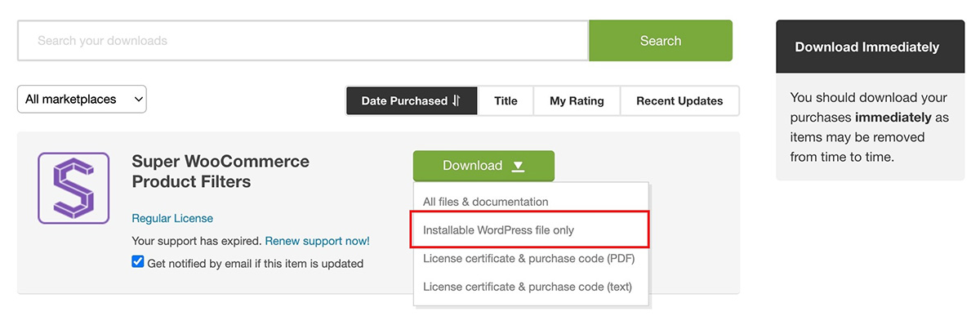Sort by Date Purchased tab
The height and width of the screenshot is (334, 980).
click(412, 101)
